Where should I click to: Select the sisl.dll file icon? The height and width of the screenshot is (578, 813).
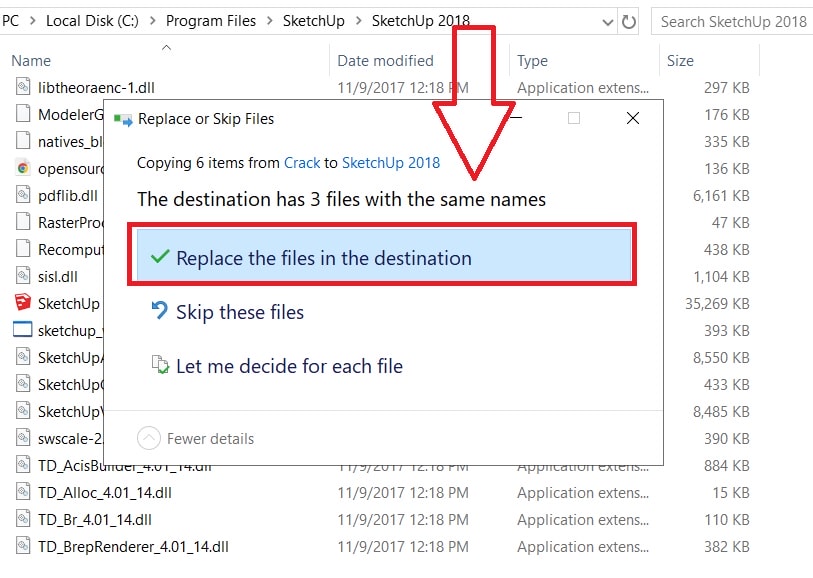point(23,275)
